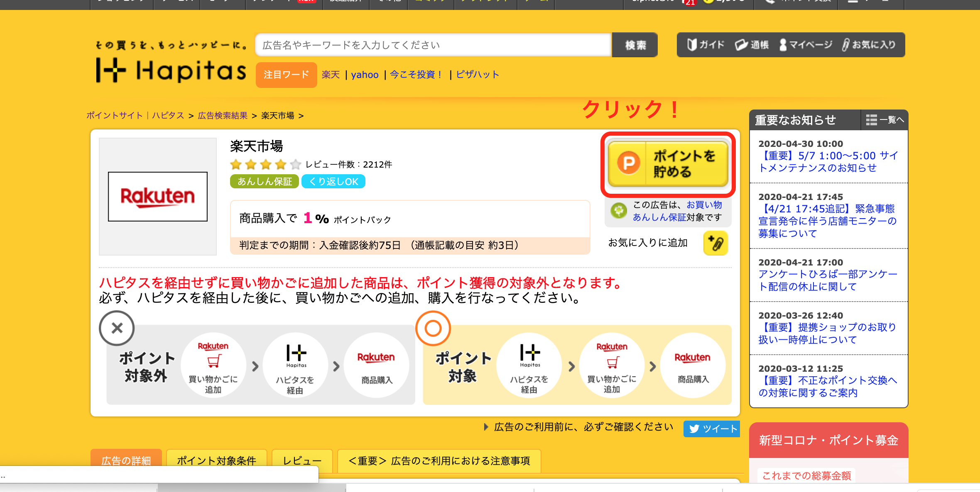This screenshot has width=980, height=492.
Task: Open マイページ from the header
Action: click(x=806, y=45)
